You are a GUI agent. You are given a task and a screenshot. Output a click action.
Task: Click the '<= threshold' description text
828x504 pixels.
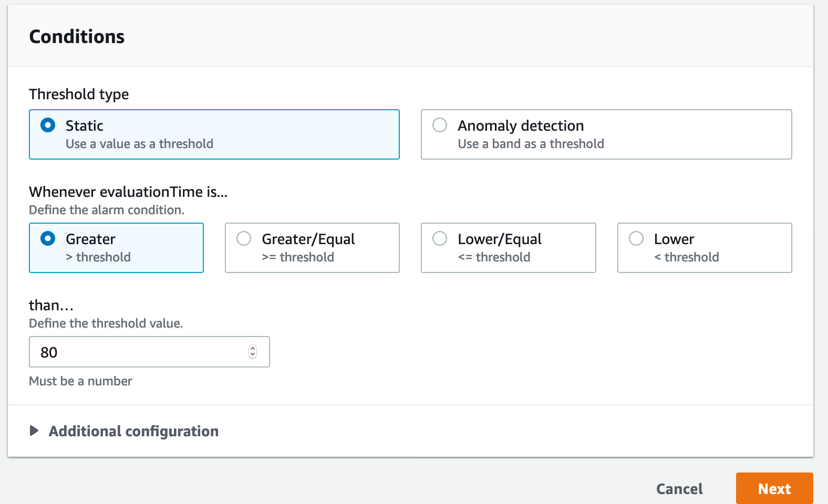tap(494, 257)
